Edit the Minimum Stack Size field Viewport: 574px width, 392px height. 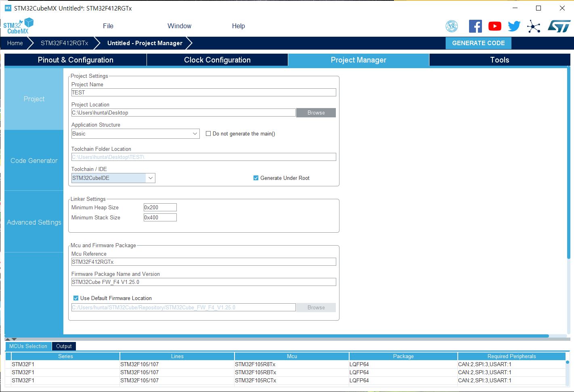pos(160,217)
